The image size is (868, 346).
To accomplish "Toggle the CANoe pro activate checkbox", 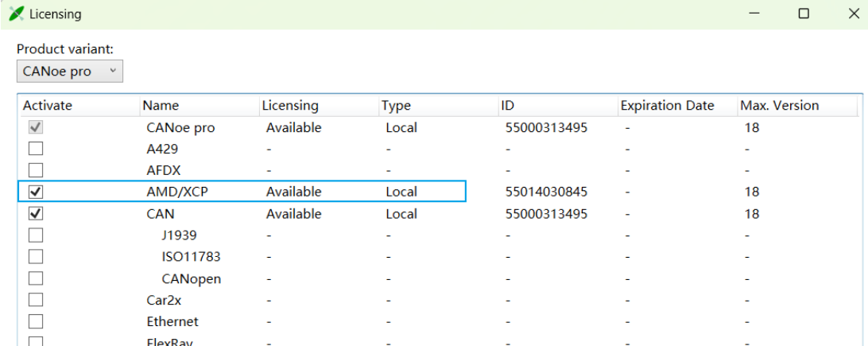I will 36,127.
